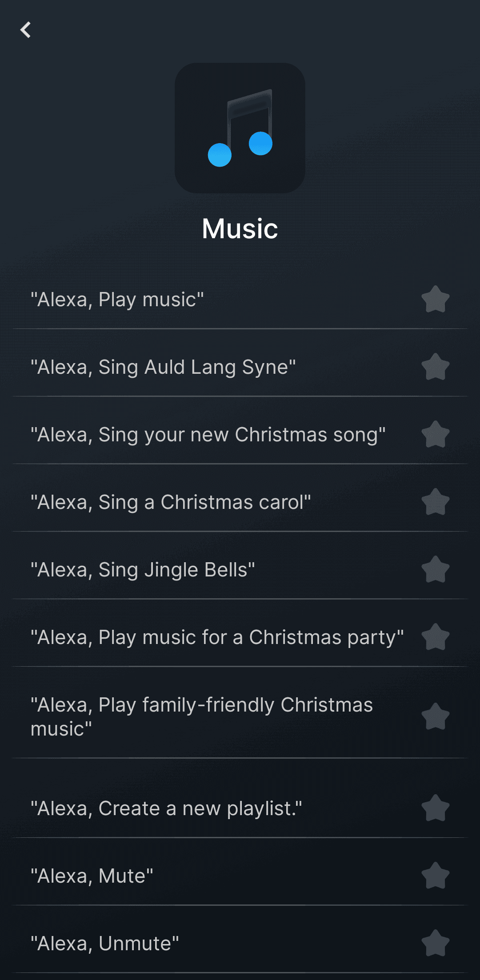Select "Alexa, Create a new playlist." command text
480x980 pixels.
(x=166, y=808)
